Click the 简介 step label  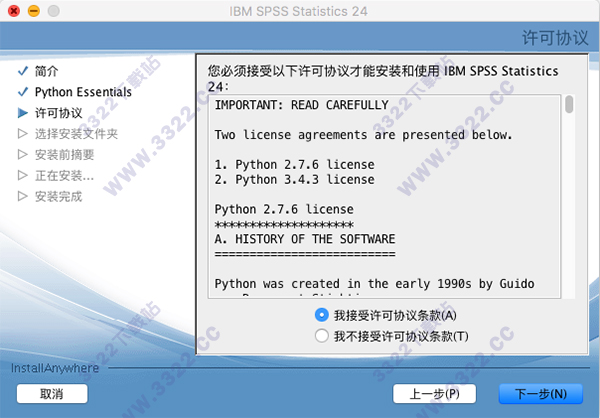[x=46, y=71]
